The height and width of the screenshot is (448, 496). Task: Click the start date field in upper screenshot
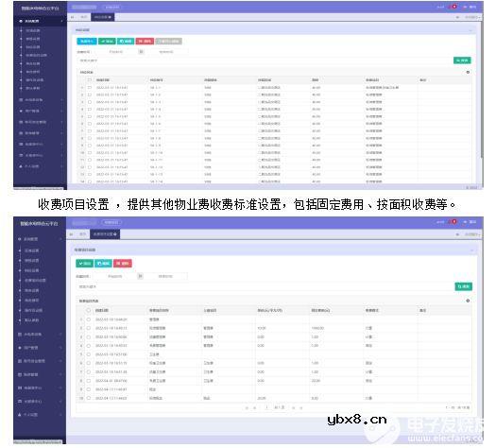click(x=116, y=51)
